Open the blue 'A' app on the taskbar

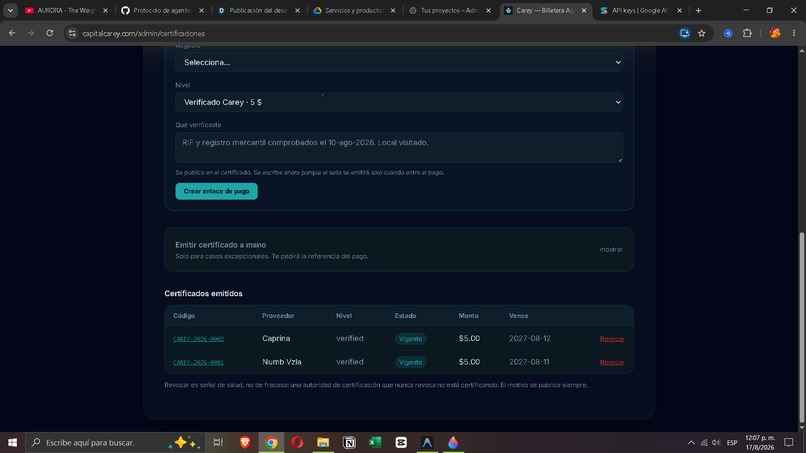[x=427, y=442]
